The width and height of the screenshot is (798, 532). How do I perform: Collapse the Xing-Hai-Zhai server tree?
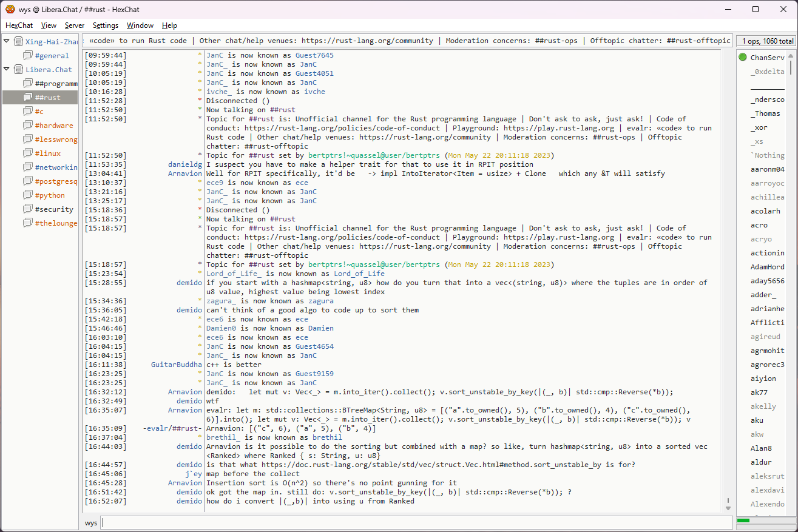(7, 42)
